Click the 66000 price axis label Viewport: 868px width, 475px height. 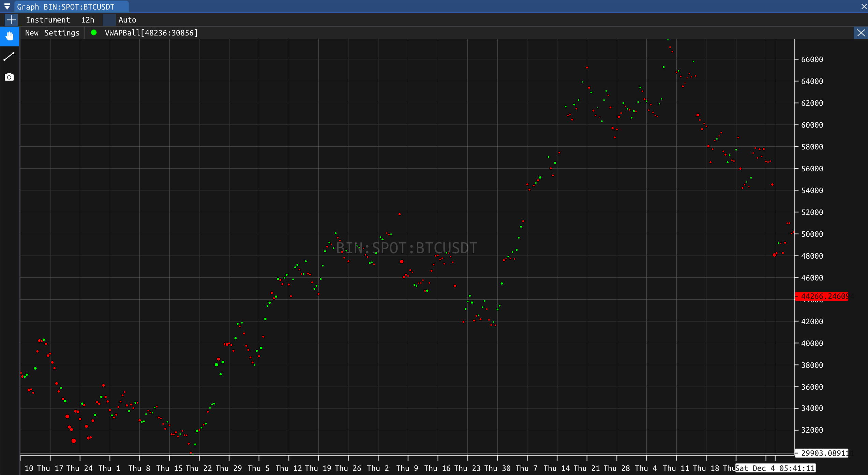click(x=812, y=59)
